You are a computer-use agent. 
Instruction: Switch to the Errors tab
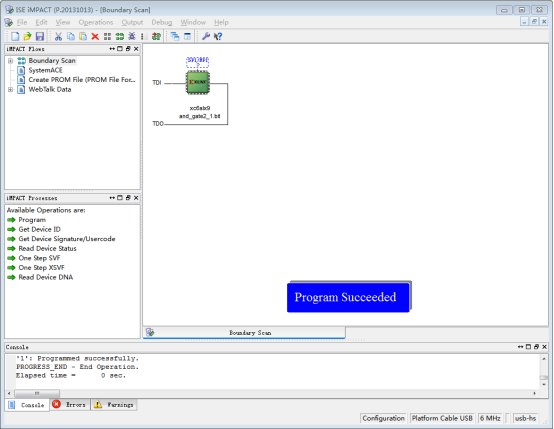[x=70, y=405]
